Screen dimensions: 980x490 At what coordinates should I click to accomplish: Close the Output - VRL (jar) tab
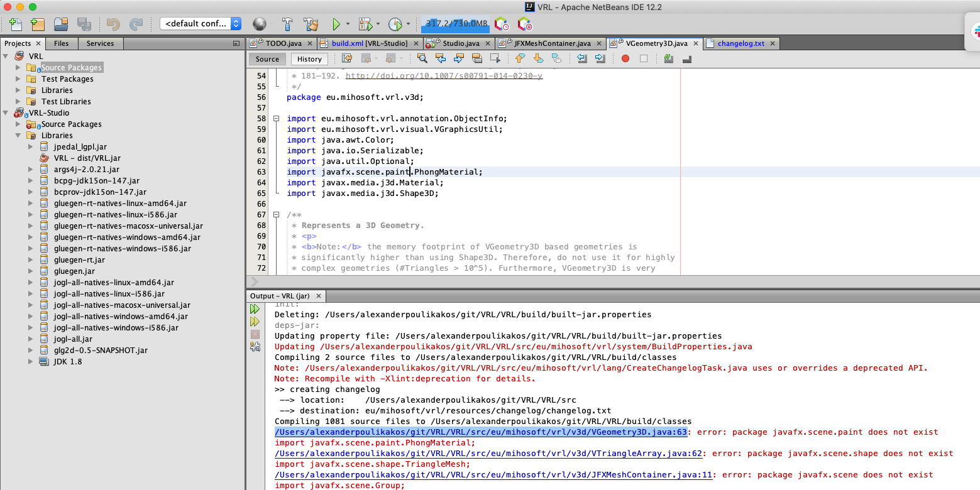click(x=319, y=296)
